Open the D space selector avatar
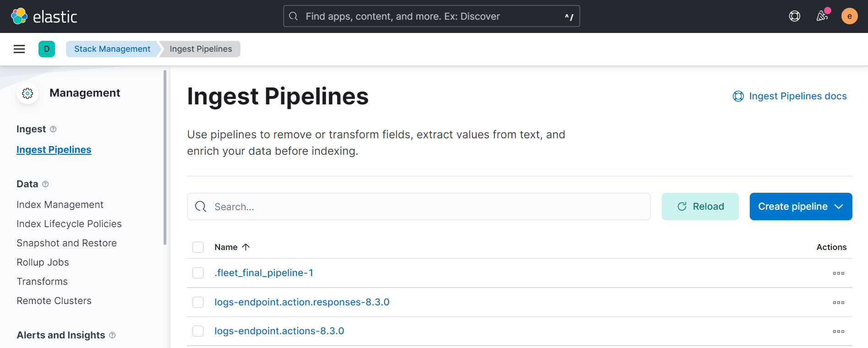 click(47, 49)
